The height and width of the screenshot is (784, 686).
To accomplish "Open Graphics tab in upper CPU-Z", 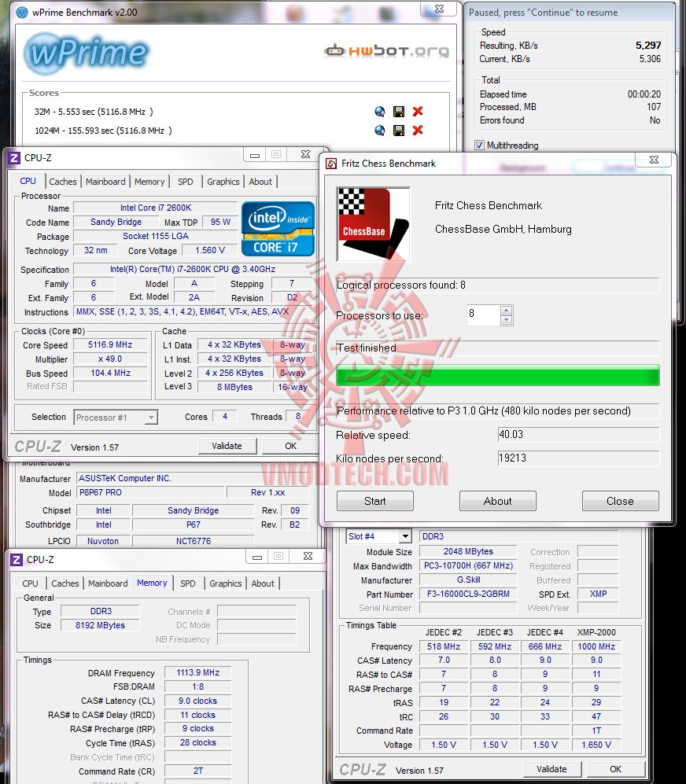I will 223,182.
